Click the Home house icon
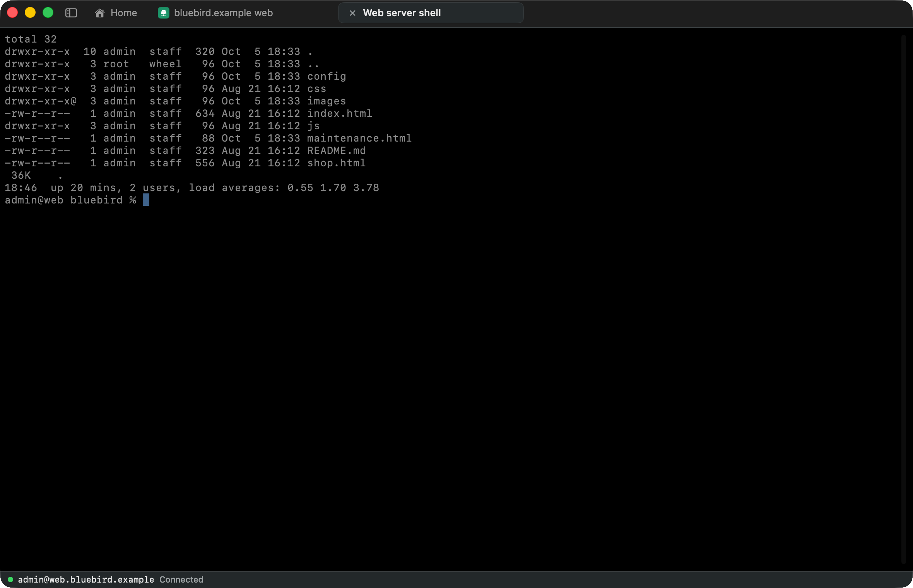 tap(100, 13)
